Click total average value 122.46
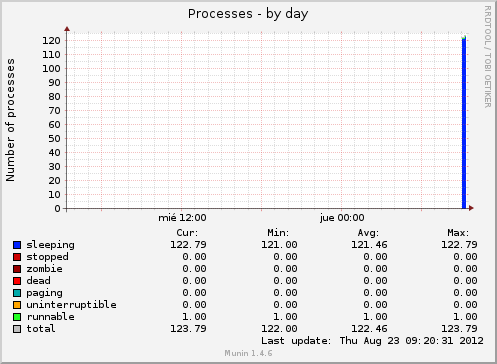The width and height of the screenshot is (497, 364). [369, 329]
